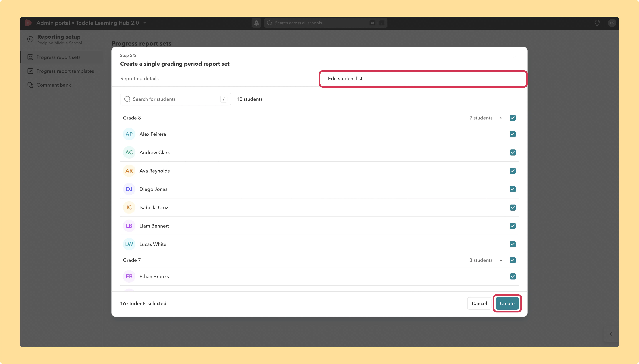Select the Alex Peirera name
This screenshot has height=364, width=639.
click(153, 134)
